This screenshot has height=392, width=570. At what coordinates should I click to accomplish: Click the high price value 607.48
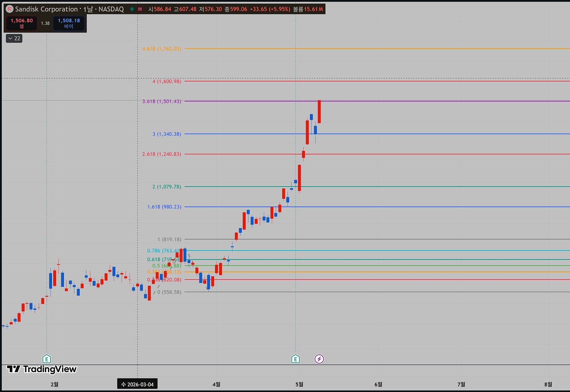(x=188, y=9)
